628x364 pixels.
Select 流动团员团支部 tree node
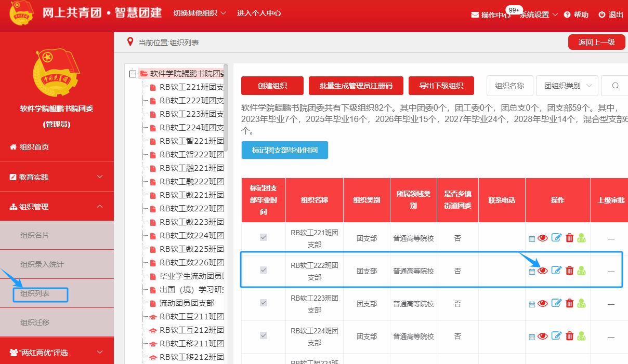pyautogui.click(x=187, y=303)
